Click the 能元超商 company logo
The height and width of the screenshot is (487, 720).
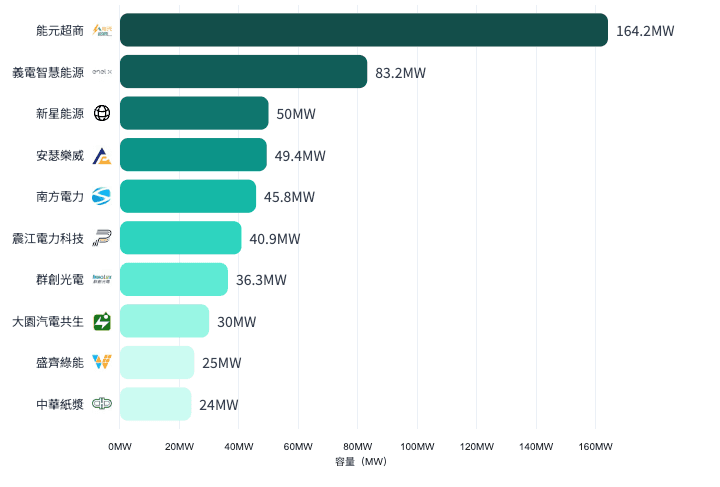click(102, 31)
